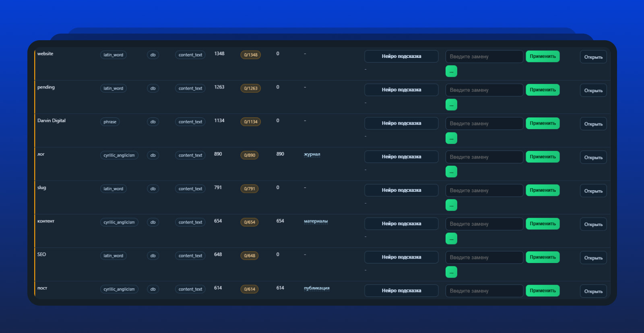Click the green ellipsis button in pending row
This screenshot has height=333, width=644.
coord(451,105)
